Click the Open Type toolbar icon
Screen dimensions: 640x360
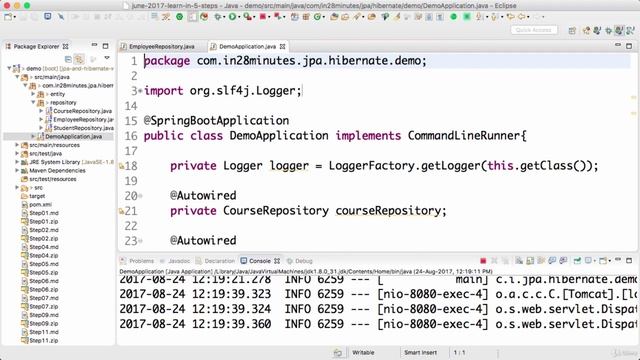(334, 17)
